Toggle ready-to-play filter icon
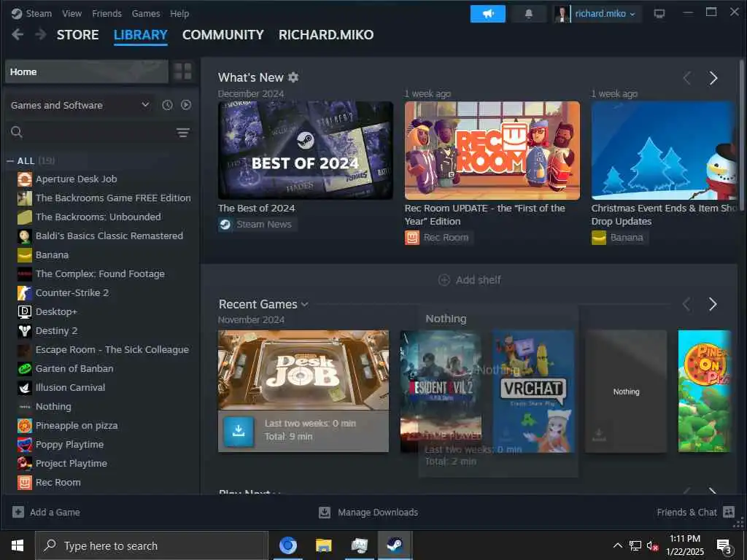747x560 pixels. (x=186, y=105)
